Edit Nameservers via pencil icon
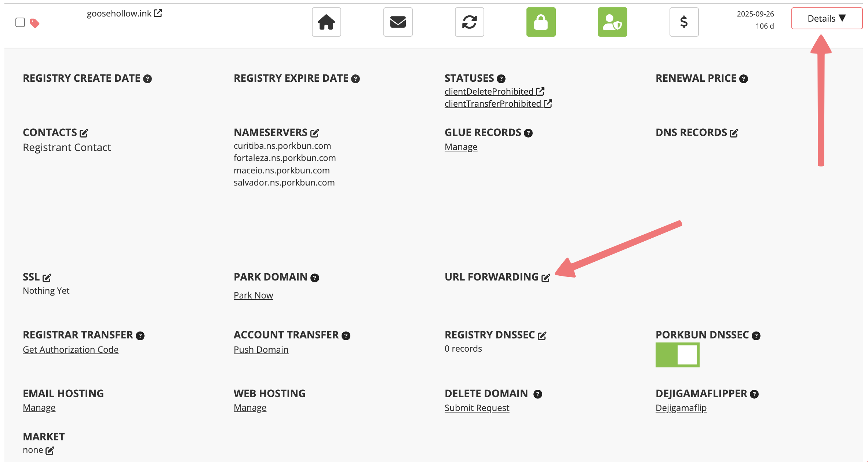The image size is (868, 462). pos(315,133)
